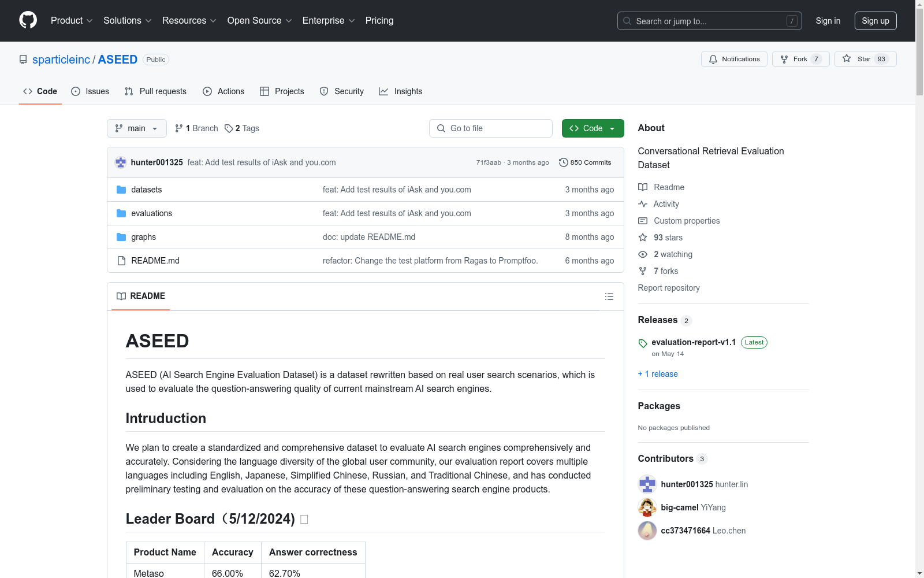Click the bell icon in Notifications
The height and width of the screenshot is (578, 924).
point(713,59)
